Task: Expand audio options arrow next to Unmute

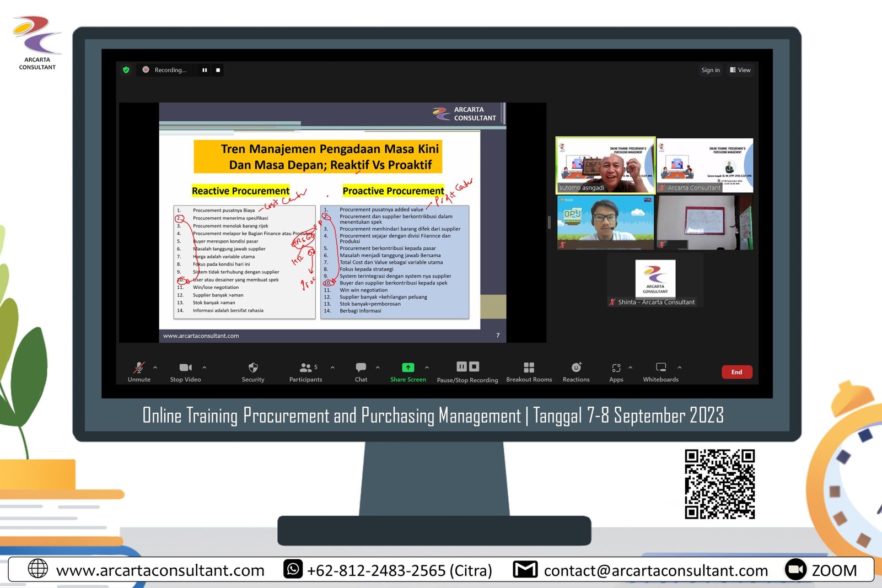Action: click(155, 367)
